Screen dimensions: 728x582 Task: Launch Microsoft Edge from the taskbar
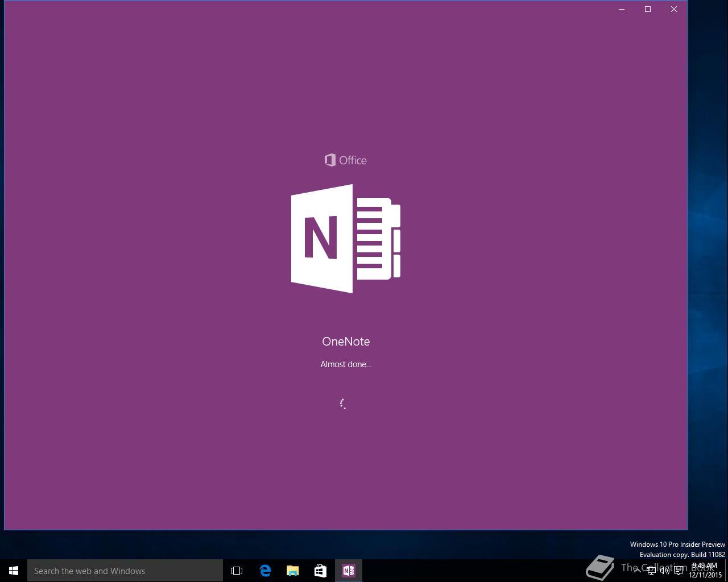[265, 571]
